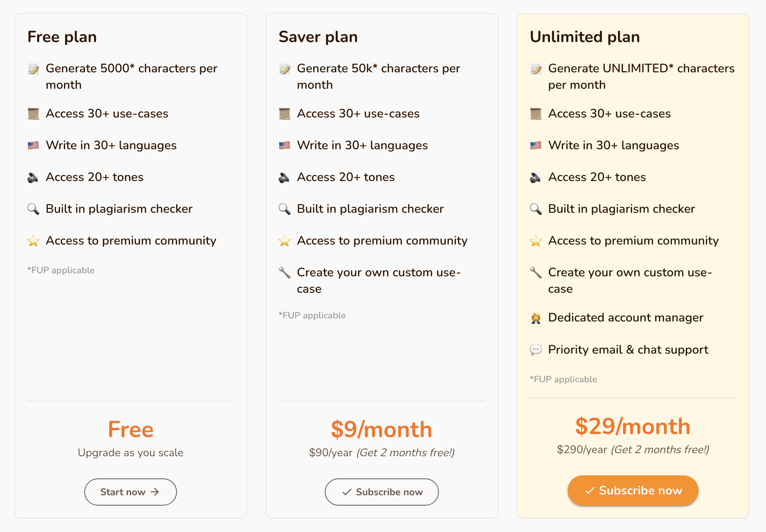
Task: Select the scroll icon next to use-cases in Saver plan
Action: pos(284,113)
